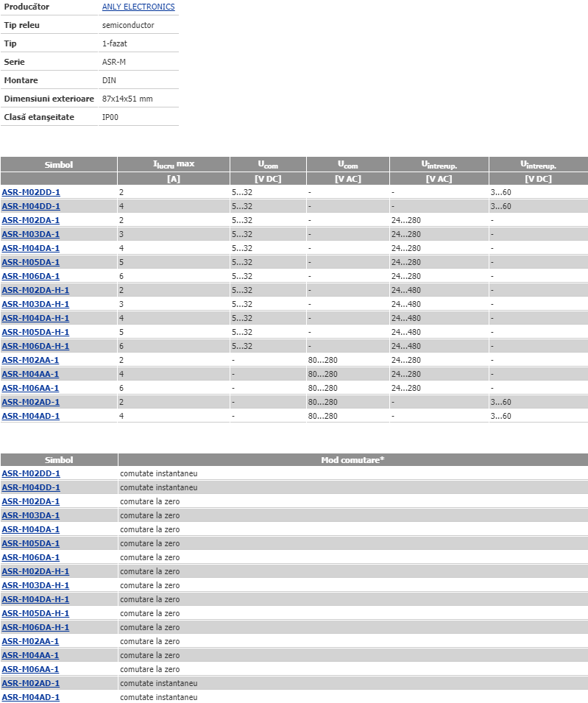Open ASR-M04DA-1 in the Mod comutare table
This screenshot has height=703, width=588.
pyautogui.click(x=31, y=529)
